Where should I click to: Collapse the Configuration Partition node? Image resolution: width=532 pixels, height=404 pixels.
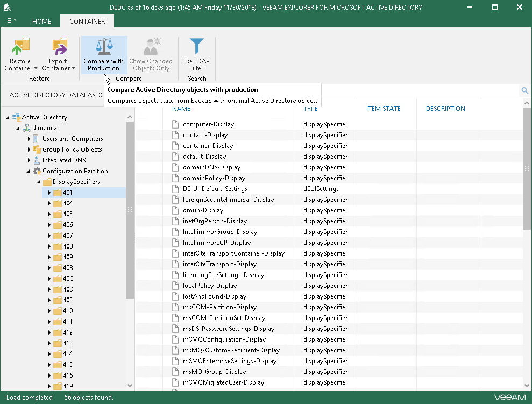click(x=28, y=171)
